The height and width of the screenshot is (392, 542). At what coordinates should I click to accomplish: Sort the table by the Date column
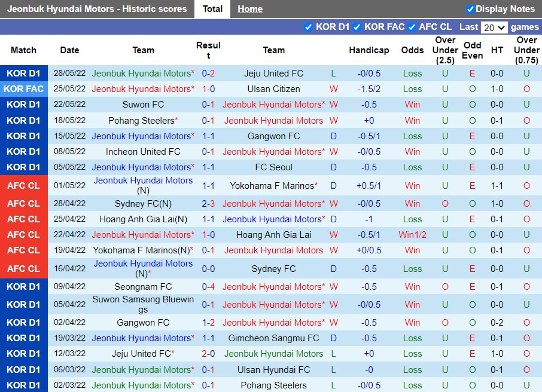(x=69, y=50)
